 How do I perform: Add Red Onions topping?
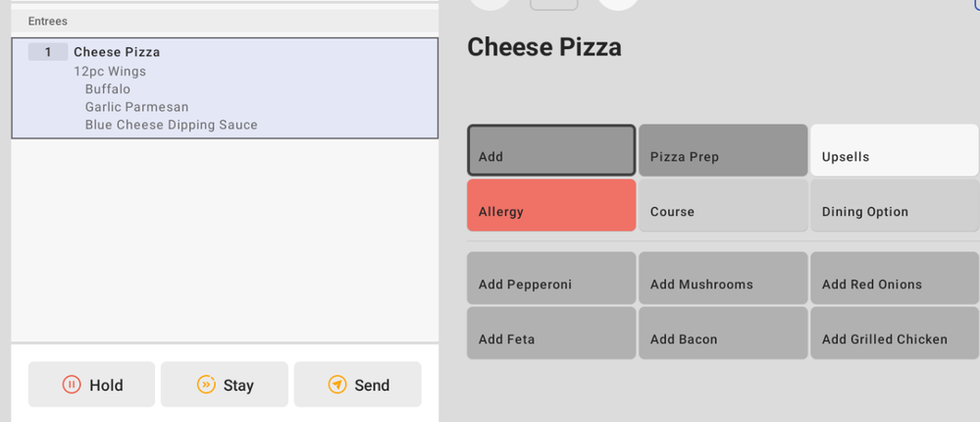[894, 279]
